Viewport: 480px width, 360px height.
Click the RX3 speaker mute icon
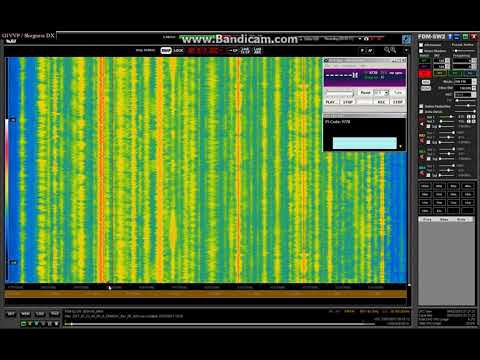(x=422, y=157)
